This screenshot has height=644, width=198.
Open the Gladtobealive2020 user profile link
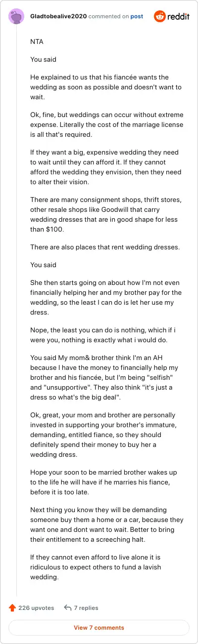coord(58,16)
